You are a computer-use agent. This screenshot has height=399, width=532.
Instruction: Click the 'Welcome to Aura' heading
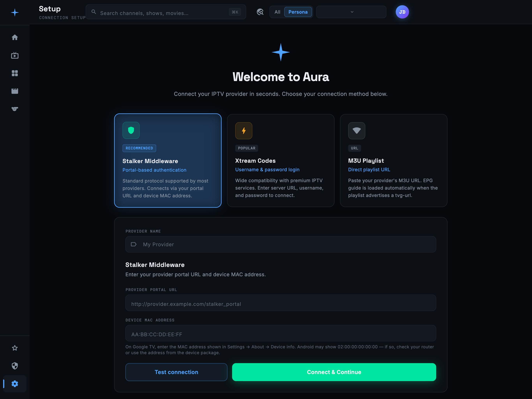(280, 77)
